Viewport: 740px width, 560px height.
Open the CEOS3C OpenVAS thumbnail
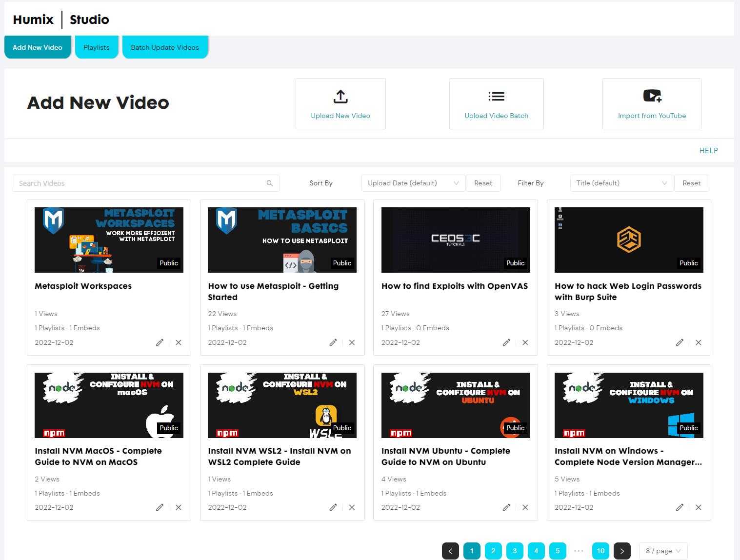pyautogui.click(x=456, y=240)
